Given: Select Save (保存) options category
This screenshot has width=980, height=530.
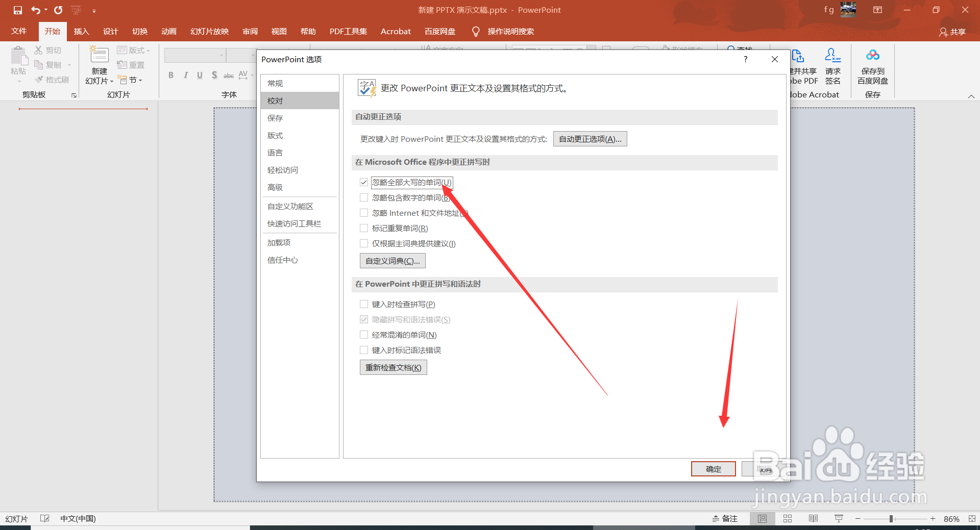Looking at the screenshot, I should 300,118.
